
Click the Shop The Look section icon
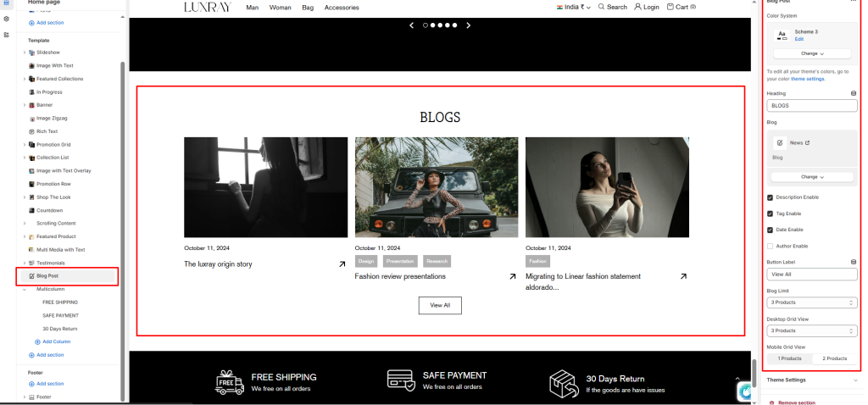tap(31, 197)
